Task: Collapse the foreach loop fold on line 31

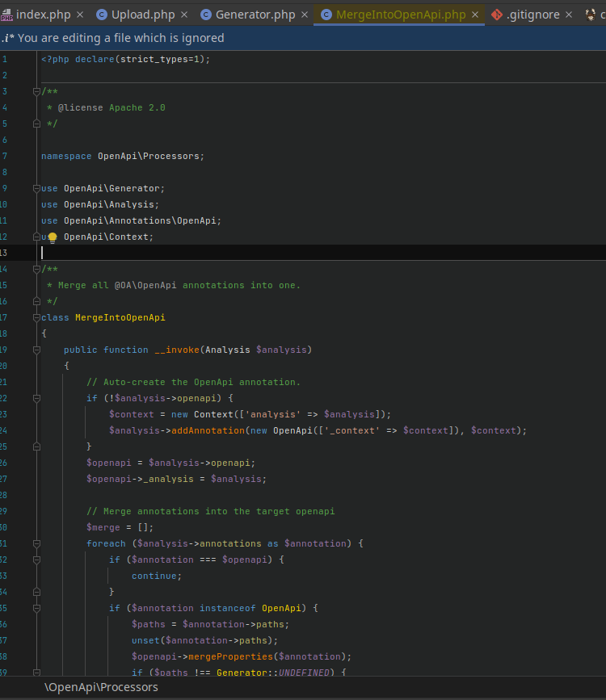Action: point(36,543)
